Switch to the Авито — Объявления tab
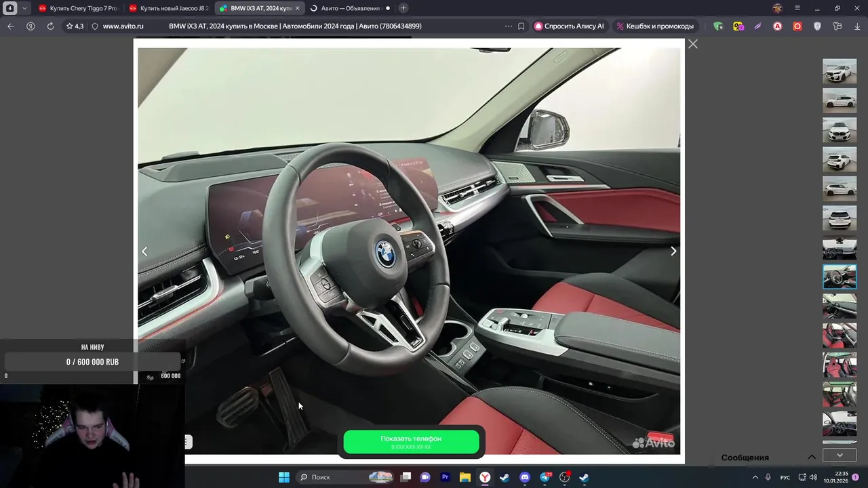 (349, 8)
